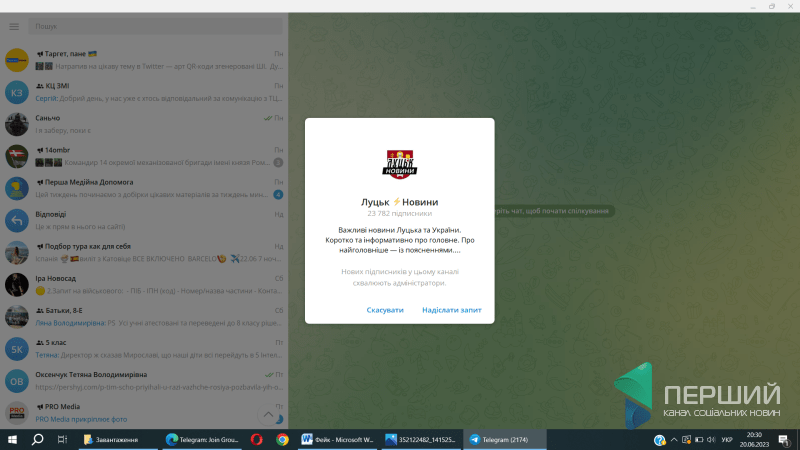Click the Луцьк Новини channel logo
Image resolution: width=800 pixels, height=450 pixels.
(x=400, y=164)
